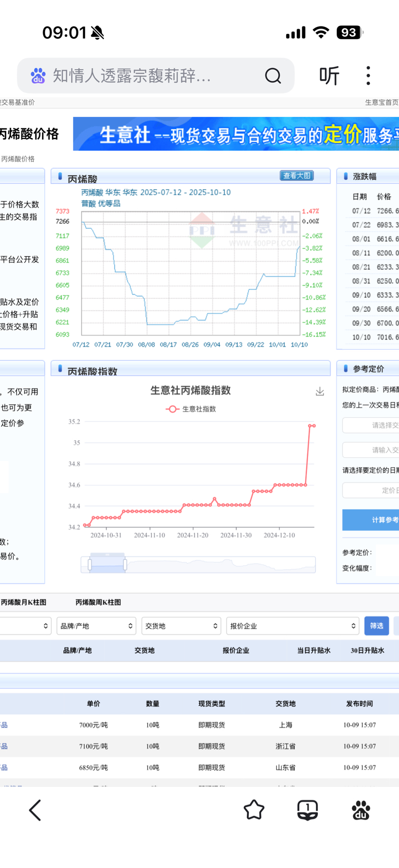Click the 生意社 banner advertisement
Viewport: 399px width, 868px height.
coord(236,134)
